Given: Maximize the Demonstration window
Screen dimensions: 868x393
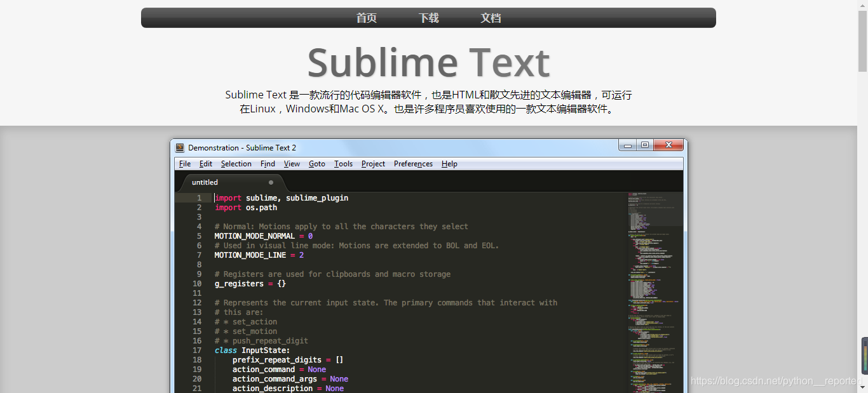Looking at the screenshot, I should tap(645, 145).
